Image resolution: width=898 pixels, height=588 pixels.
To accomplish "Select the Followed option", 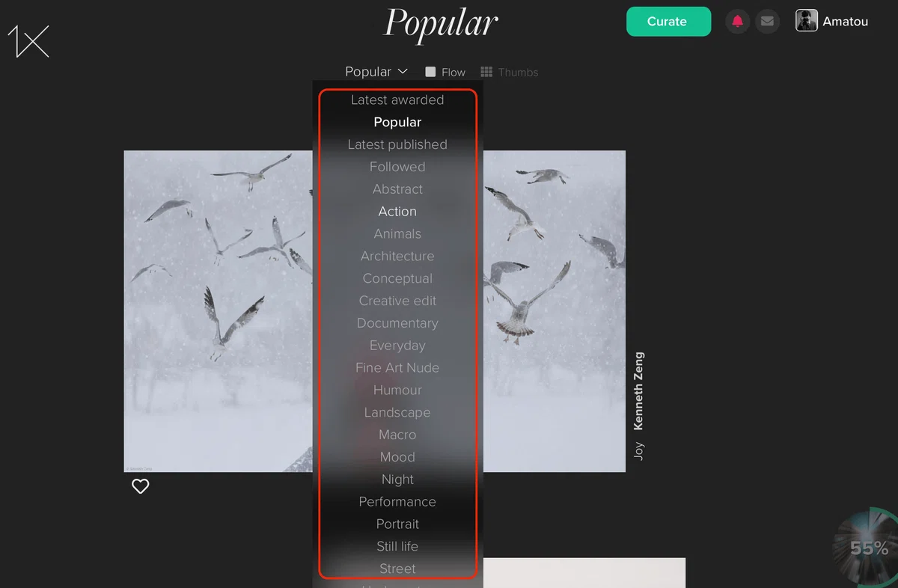I will click(x=397, y=167).
